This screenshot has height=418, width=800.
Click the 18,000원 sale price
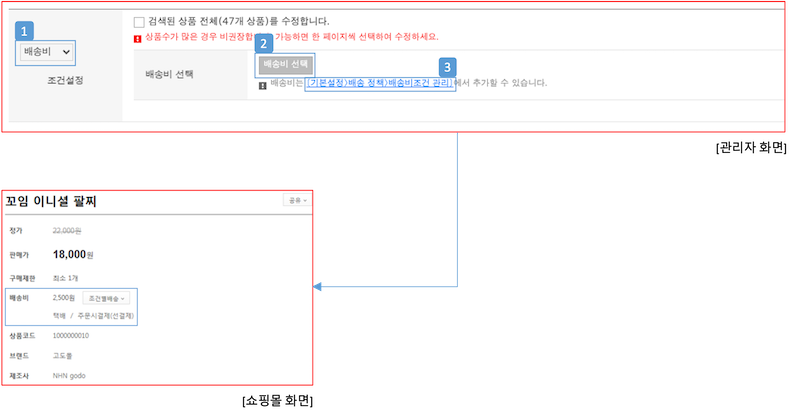tap(72, 255)
